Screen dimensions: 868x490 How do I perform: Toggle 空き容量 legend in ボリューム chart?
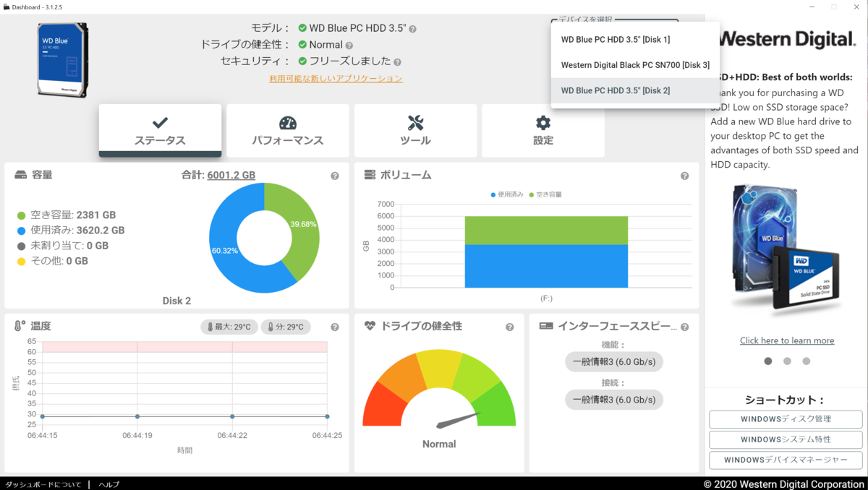coord(545,194)
